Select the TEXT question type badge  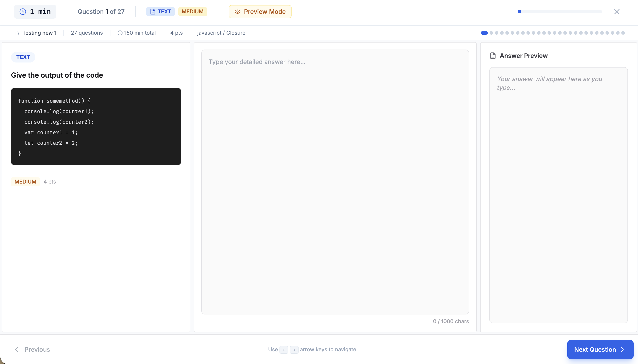click(x=160, y=11)
